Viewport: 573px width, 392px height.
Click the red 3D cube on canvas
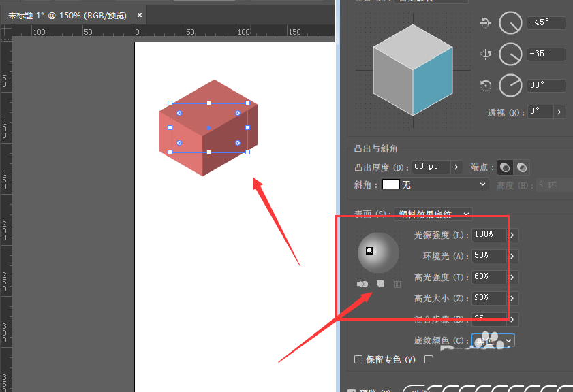click(x=208, y=128)
